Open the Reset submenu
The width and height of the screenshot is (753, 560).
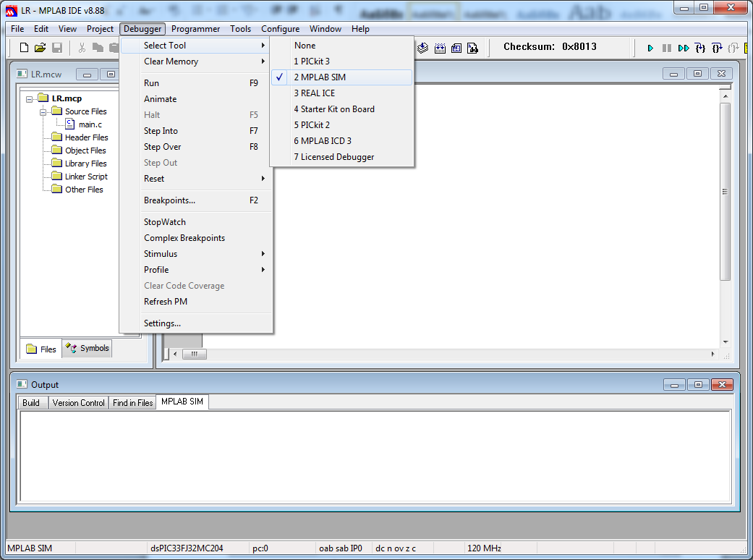(196, 178)
